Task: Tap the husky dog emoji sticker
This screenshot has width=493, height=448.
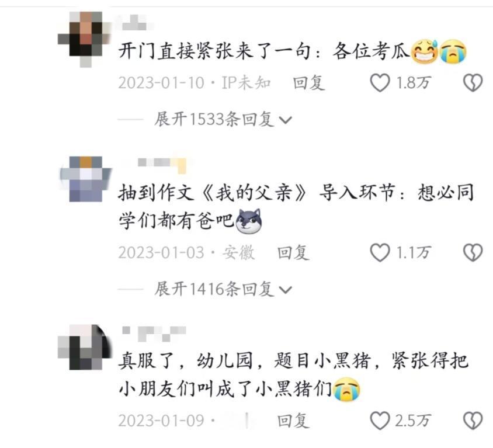Action: pyautogui.click(x=248, y=221)
